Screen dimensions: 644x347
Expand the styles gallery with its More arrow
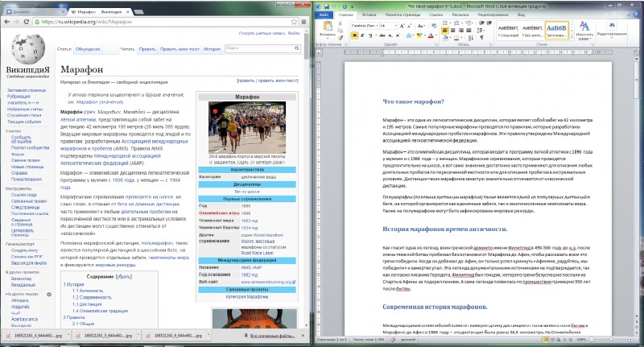pyautogui.click(x=572, y=37)
